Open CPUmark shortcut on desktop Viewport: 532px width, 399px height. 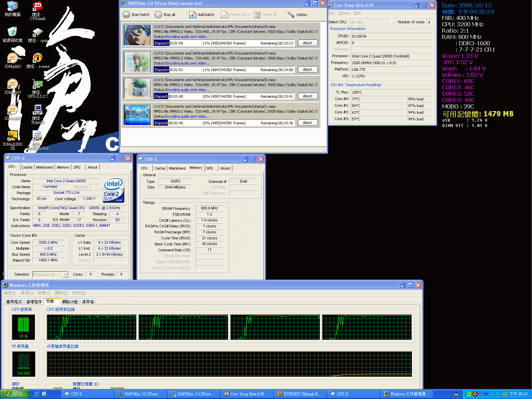(38, 11)
